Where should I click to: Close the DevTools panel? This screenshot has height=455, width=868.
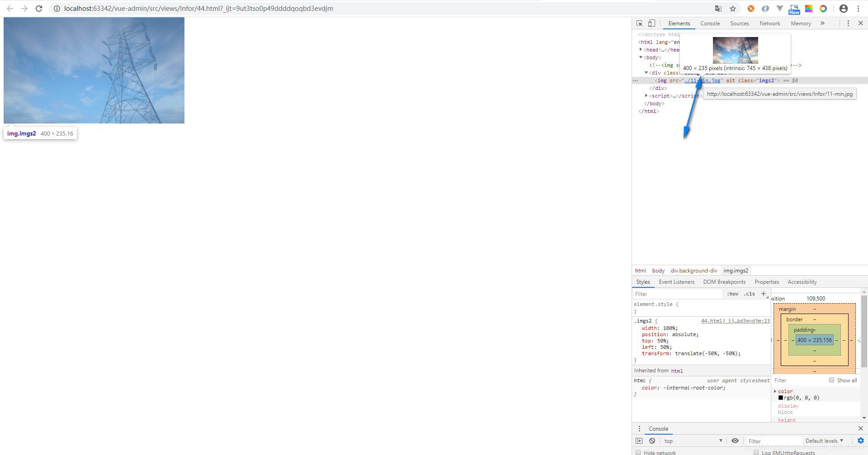[x=861, y=23]
